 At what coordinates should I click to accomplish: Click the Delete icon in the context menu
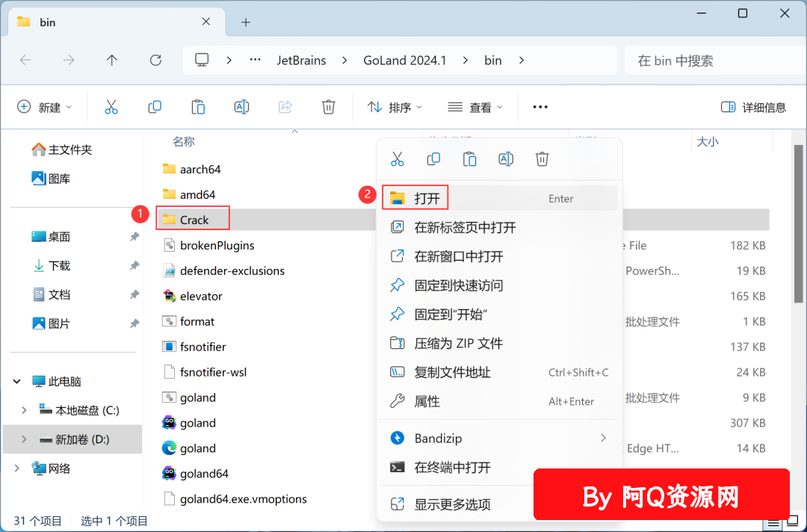pyautogui.click(x=542, y=159)
